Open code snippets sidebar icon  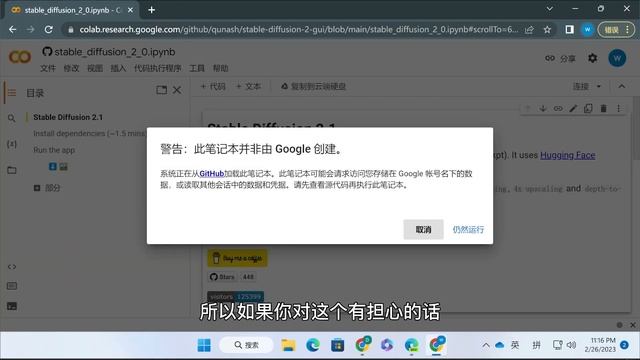(11, 267)
